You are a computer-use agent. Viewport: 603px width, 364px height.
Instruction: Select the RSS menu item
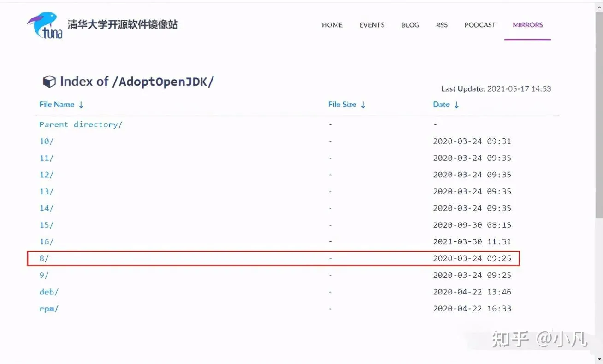click(x=442, y=25)
